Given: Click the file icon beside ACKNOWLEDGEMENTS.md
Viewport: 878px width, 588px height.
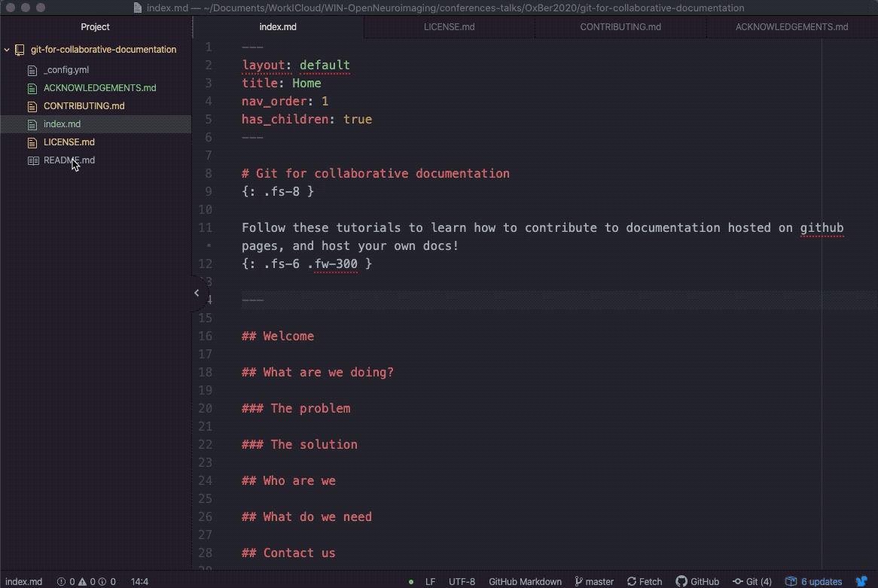Looking at the screenshot, I should pyautogui.click(x=31, y=88).
